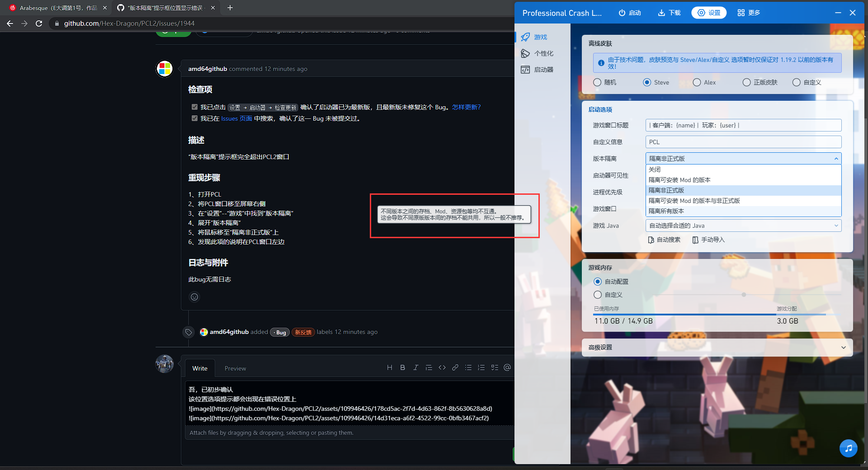Close the Arabesque browser tab

[105, 8]
